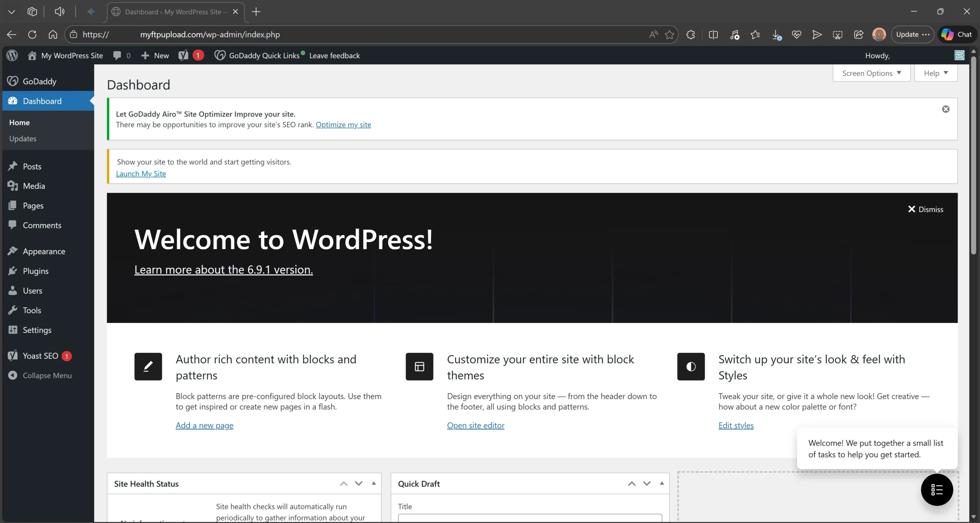
Task: Expand the Screen Options panel
Action: [872, 73]
